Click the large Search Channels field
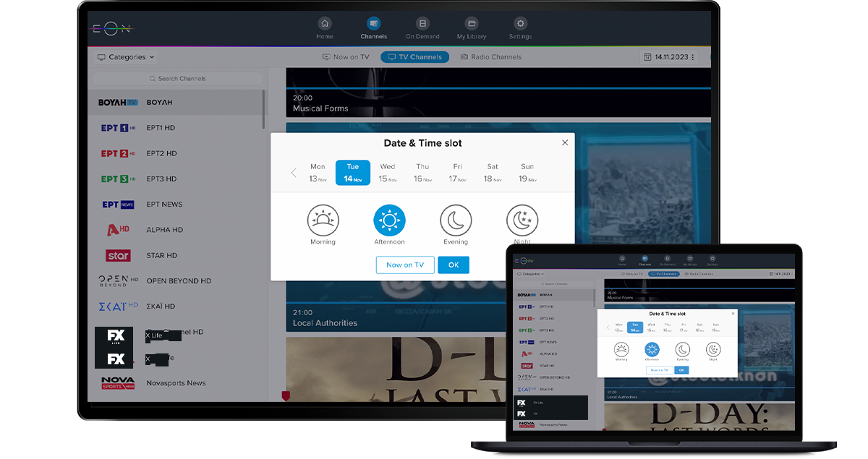 point(177,78)
